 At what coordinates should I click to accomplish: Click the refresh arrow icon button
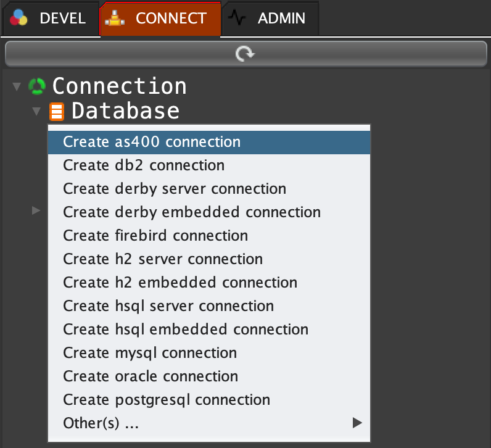(245, 54)
